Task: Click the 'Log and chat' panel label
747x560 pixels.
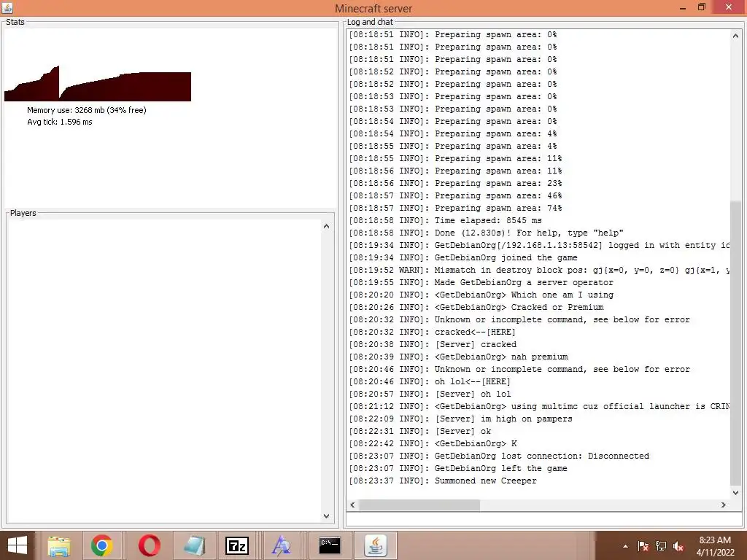Action: 370,22
